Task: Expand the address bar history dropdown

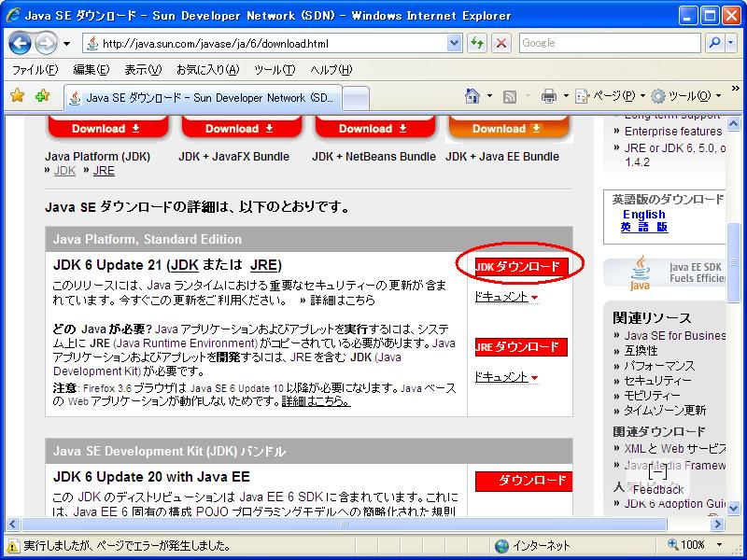Action: tap(455, 44)
